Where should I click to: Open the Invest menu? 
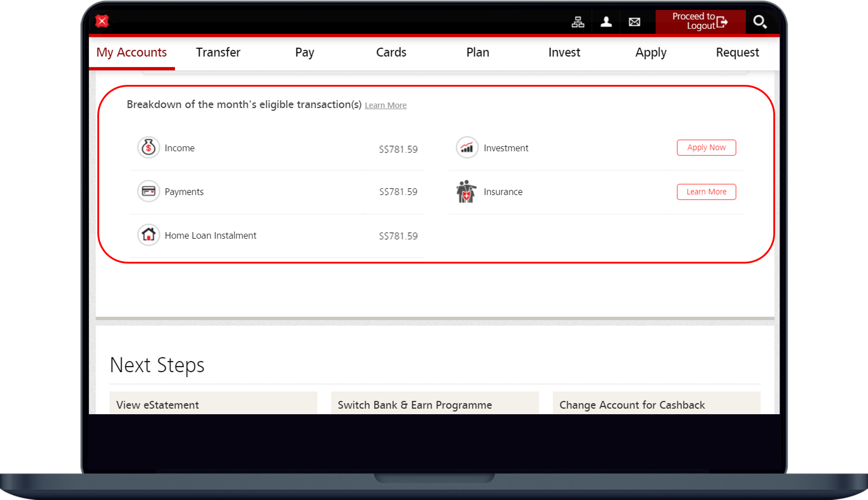tap(564, 52)
